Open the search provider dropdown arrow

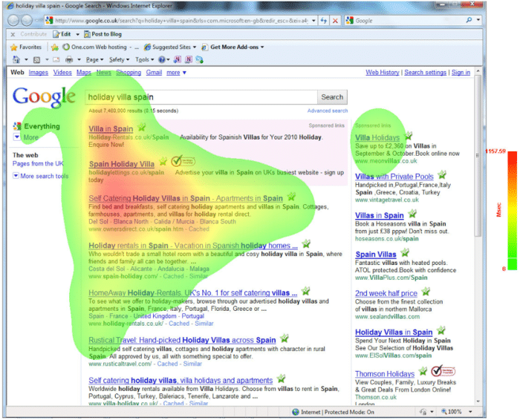pos(478,20)
